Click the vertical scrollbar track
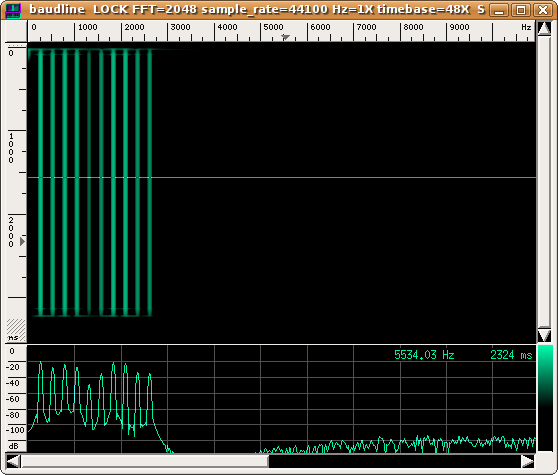The image size is (558, 475). [x=544, y=181]
